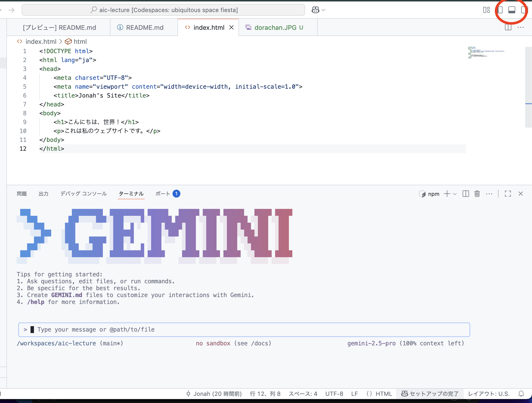Toggle the bottom panel visibility
The image size is (532, 403).
512,10
